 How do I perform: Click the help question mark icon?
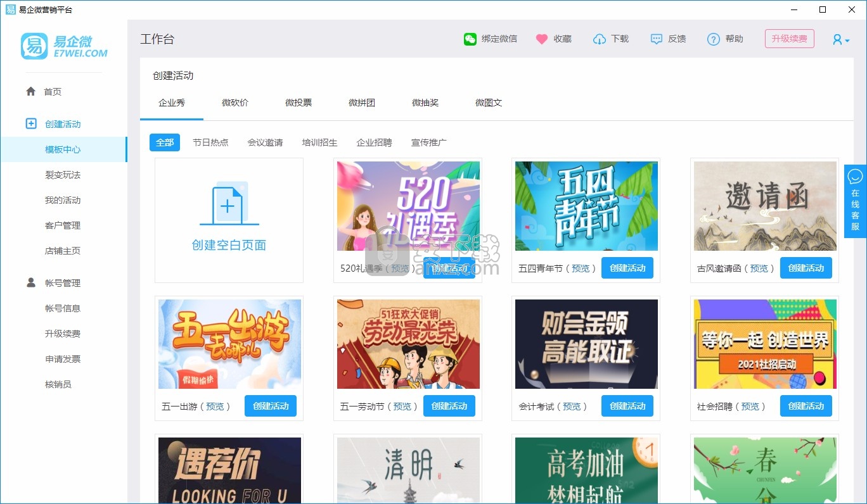coord(714,39)
